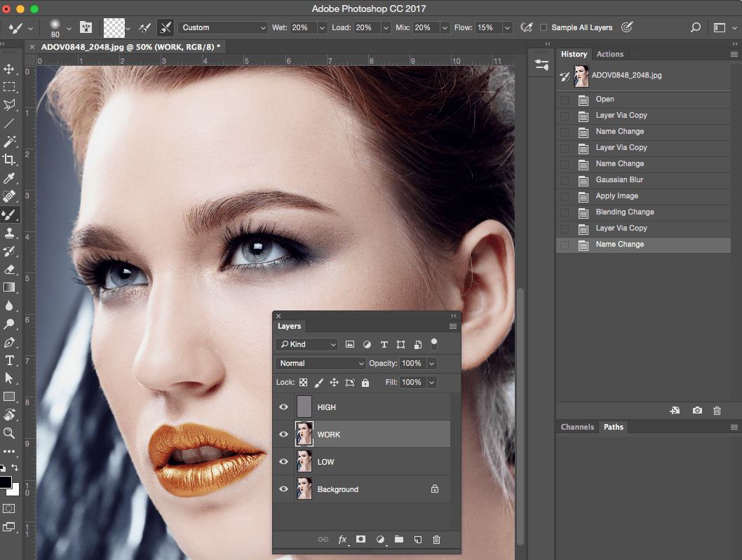Expand the Wet percentage dropdown
The image size is (742, 560).
coord(322,28)
